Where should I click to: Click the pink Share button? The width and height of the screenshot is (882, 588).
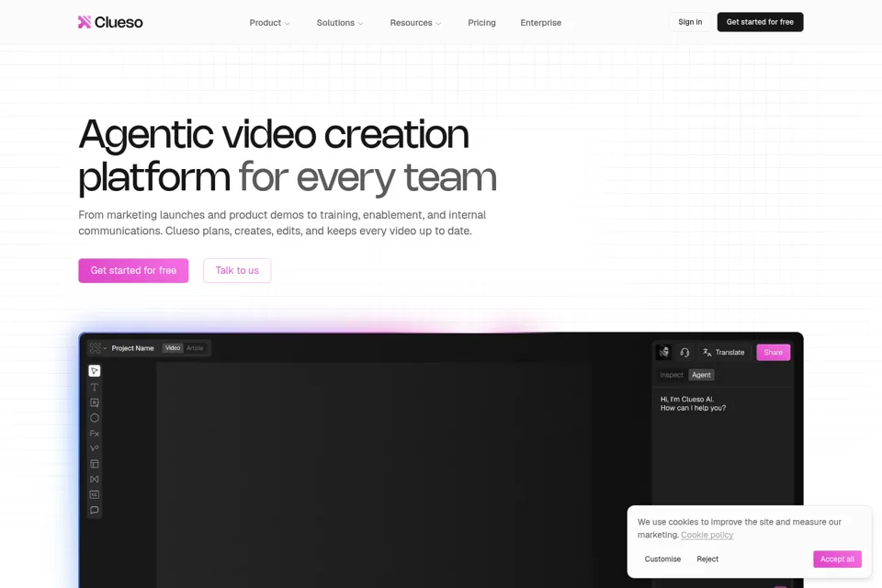tap(773, 352)
